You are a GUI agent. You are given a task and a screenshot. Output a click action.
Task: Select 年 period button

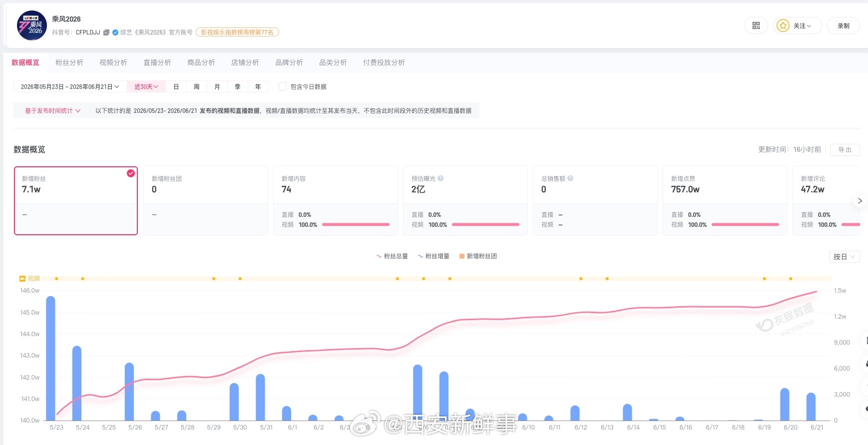(x=258, y=86)
